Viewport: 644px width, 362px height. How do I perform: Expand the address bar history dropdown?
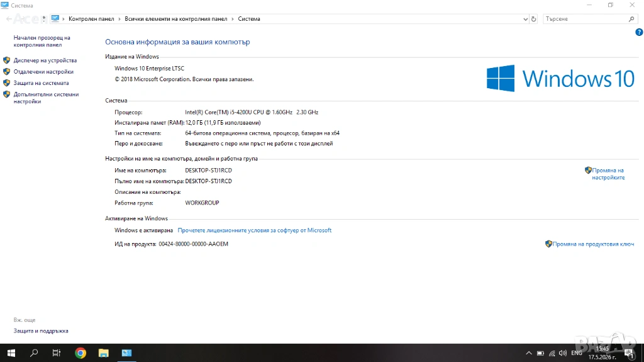(x=525, y=19)
